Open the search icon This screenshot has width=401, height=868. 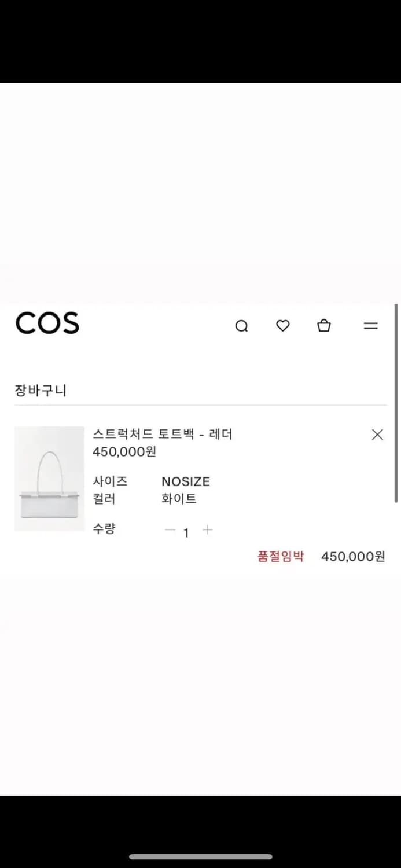(241, 326)
